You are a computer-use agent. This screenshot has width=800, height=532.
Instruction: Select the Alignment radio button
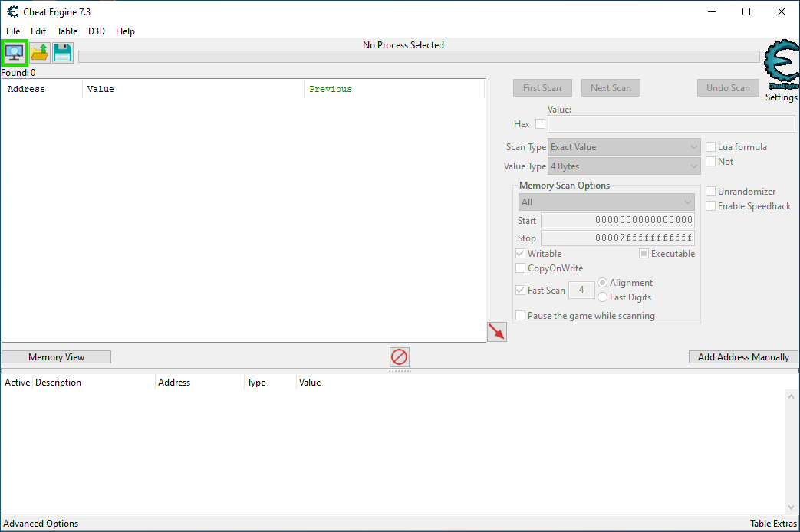pos(603,283)
